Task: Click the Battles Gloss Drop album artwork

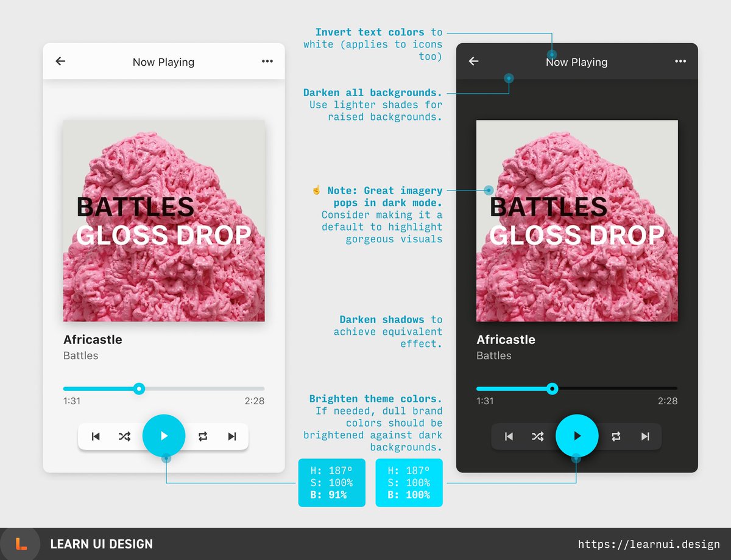Action: coord(163,221)
